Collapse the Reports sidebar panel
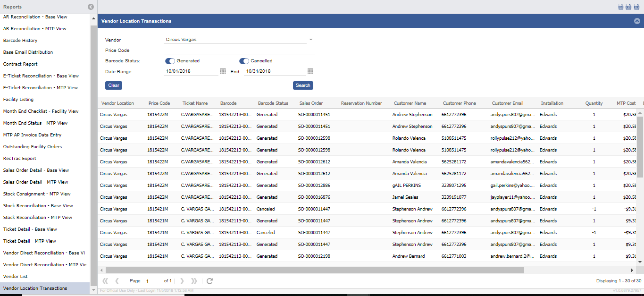644x296 pixels. pos(91,7)
